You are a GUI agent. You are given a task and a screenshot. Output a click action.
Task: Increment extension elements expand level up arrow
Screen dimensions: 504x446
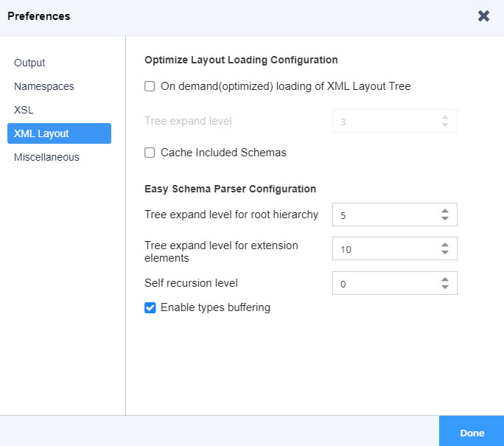pos(444,245)
